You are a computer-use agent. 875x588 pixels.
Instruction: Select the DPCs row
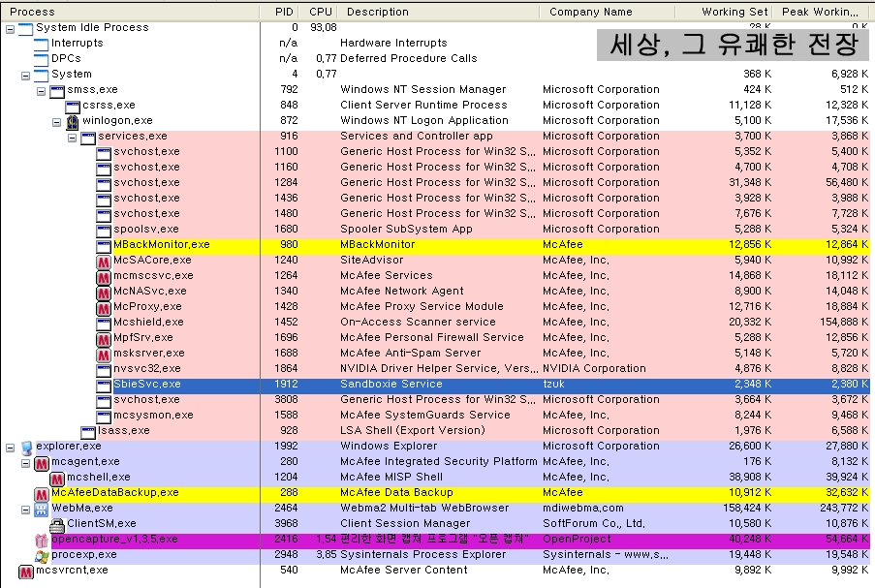tap(435, 58)
